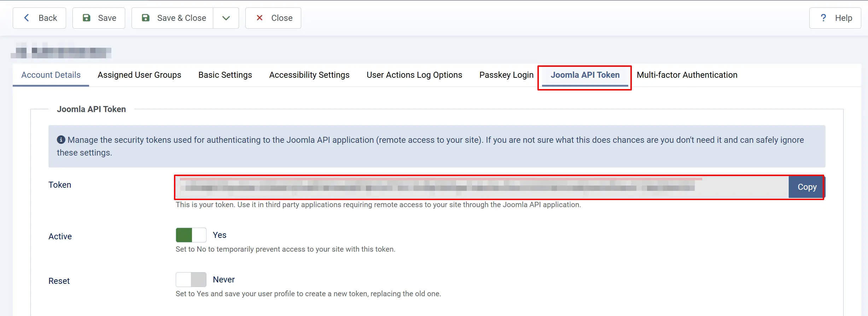The width and height of the screenshot is (868, 316).
Task: Click the Save button label
Action: [x=107, y=18]
